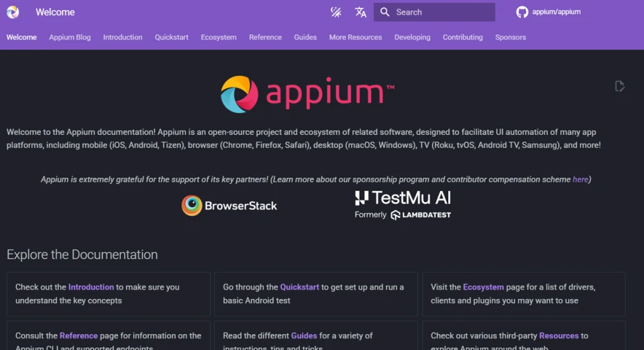Follow the Resources link in card
The height and width of the screenshot is (350, 644).
(x=559, y=336)
